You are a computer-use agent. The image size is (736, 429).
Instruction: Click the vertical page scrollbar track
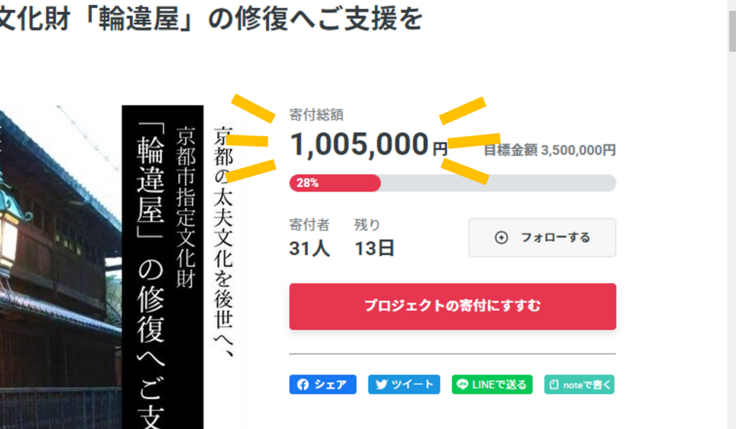(x=730, y=250)
